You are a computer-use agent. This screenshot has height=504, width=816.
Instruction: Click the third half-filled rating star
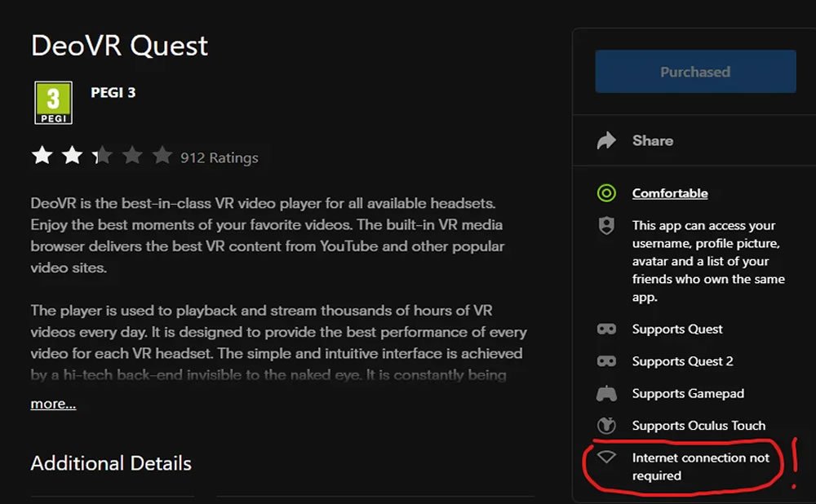(x=102, y=155)
